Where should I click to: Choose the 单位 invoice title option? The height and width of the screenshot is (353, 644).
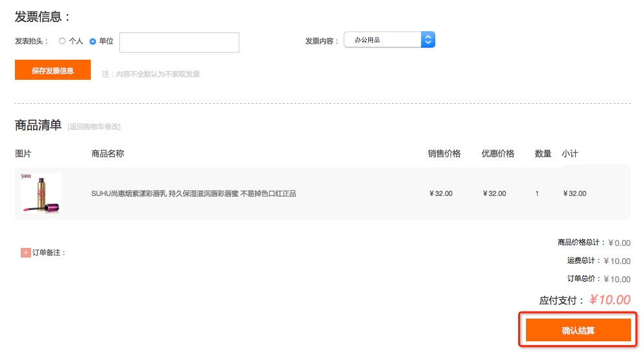point(93,41)
